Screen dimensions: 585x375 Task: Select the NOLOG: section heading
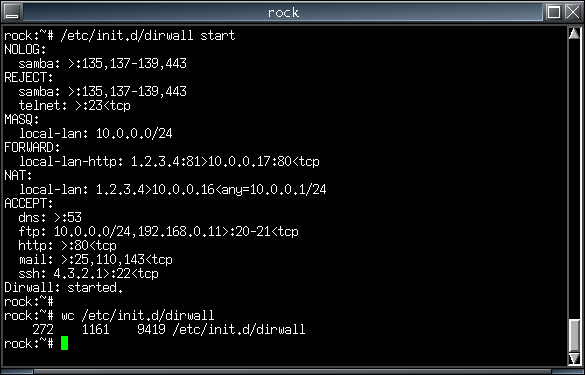pos(25,50)
